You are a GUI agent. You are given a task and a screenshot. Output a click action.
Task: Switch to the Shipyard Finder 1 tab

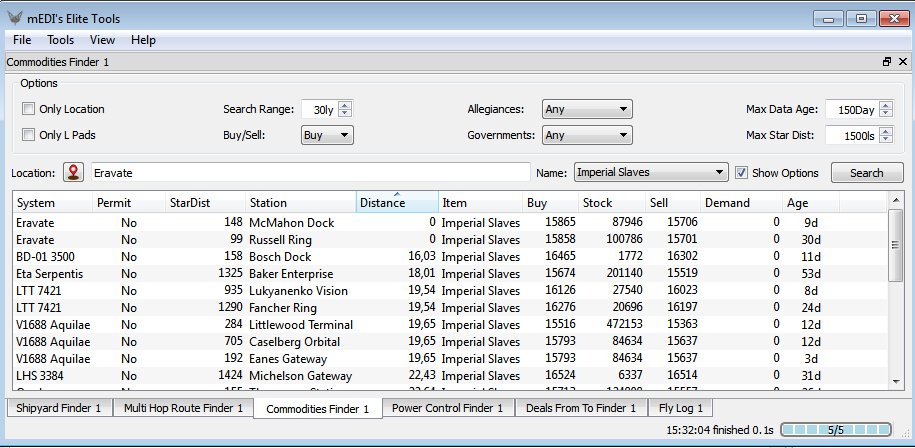click(x=59, y=408)
